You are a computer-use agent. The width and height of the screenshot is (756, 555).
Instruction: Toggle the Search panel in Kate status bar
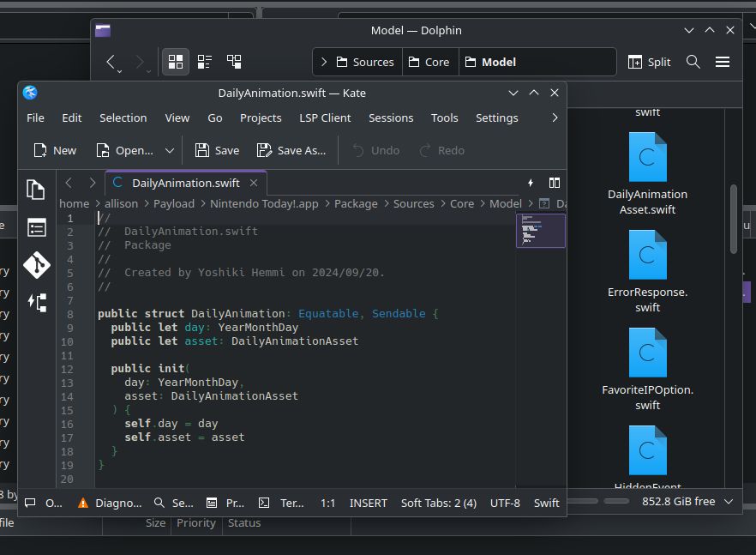click(173, 504)
